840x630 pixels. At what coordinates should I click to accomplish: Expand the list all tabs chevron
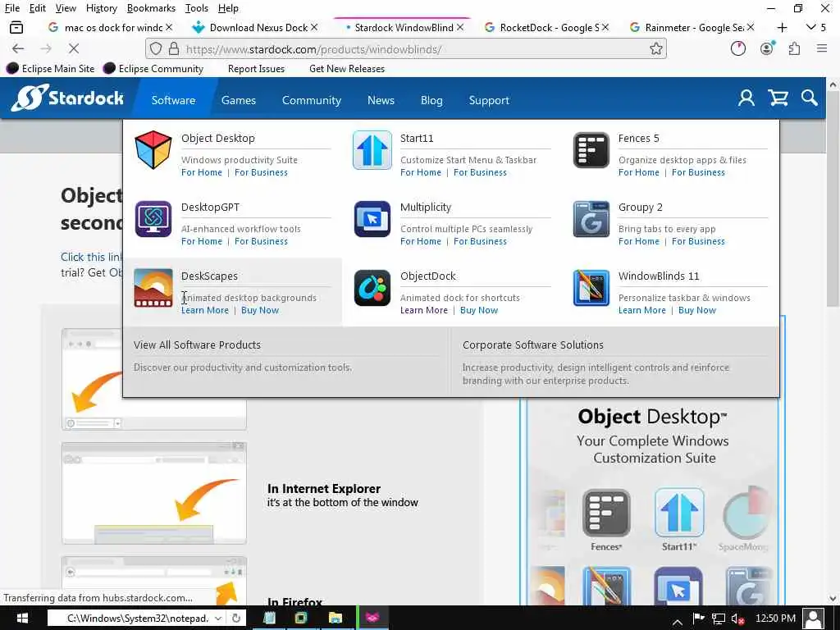811,27
